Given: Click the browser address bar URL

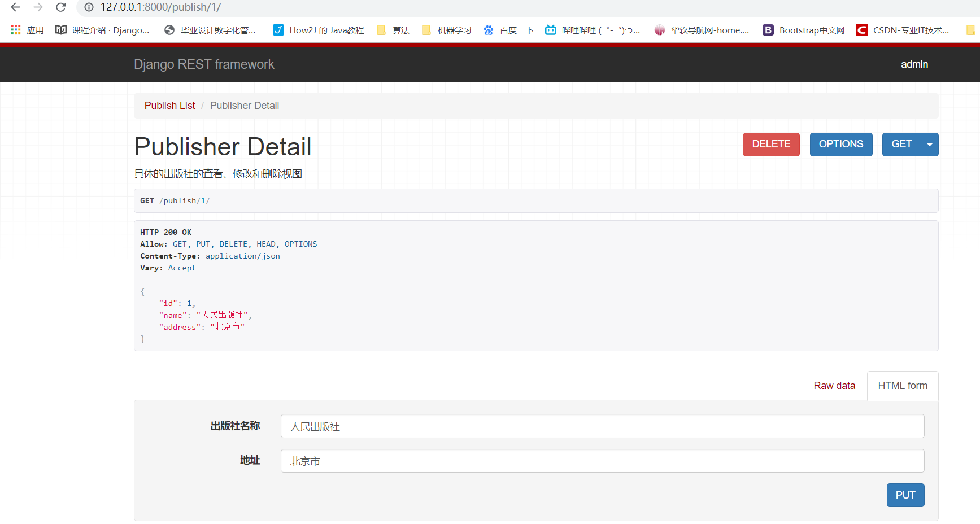Looking at the screenshot, I should click(x=160, y=7).
